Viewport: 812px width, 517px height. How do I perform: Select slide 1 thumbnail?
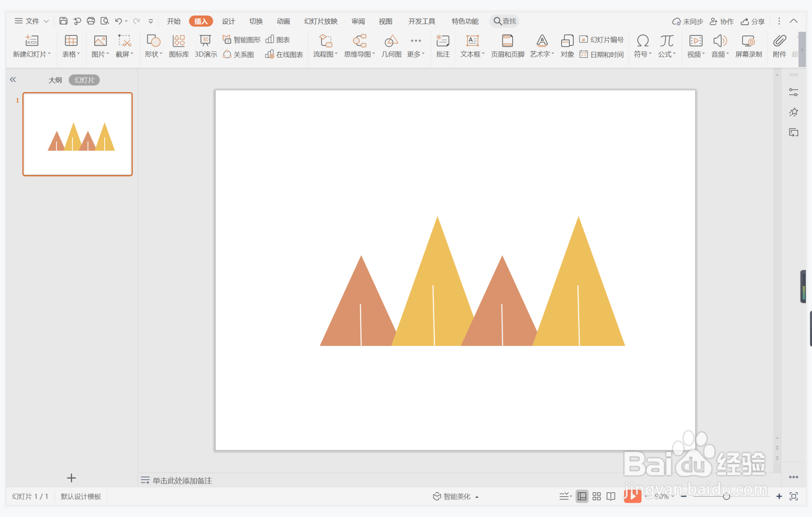coord(77,134)
